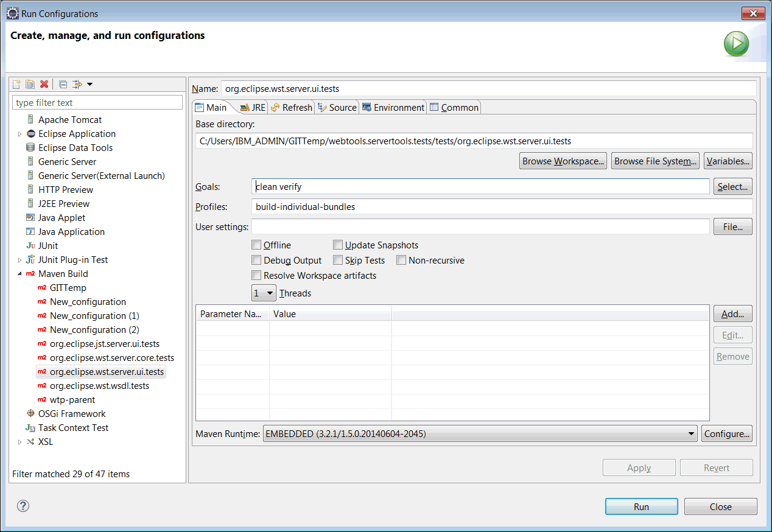The width and height of the screenshot is (772, 532).
Task: Collapse the Maven Build tree node
Action: click(19, 274)
